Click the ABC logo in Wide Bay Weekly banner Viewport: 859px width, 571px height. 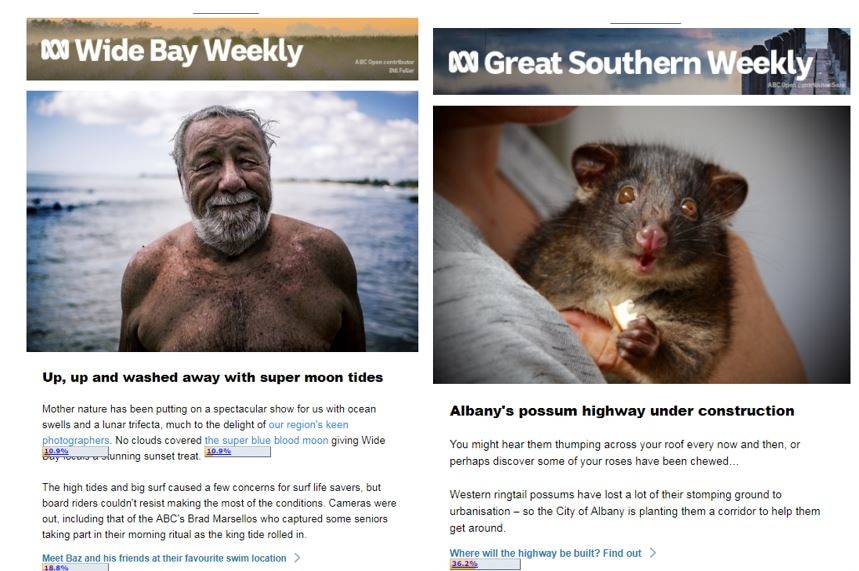[55, 50]
